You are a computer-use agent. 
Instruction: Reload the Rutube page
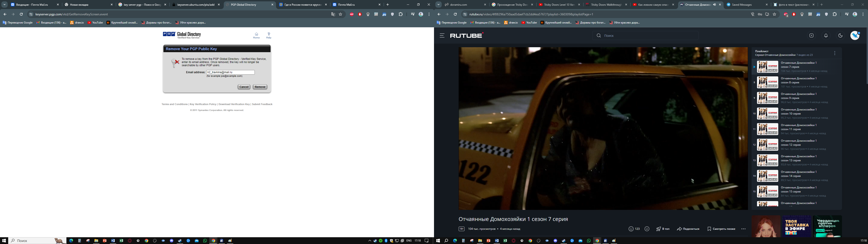(x=455, y=14)
